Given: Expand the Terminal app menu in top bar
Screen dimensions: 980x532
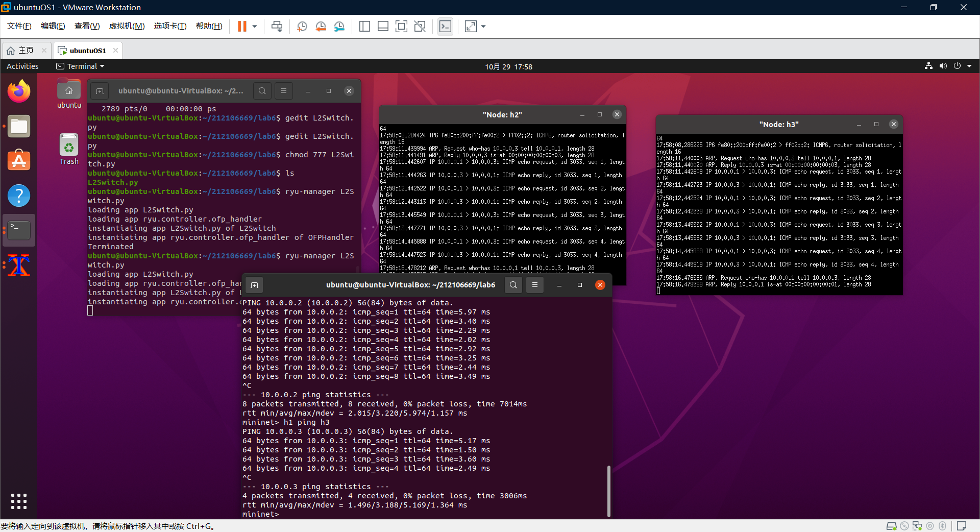Looking at the screenshot, I should pos(80,66).
